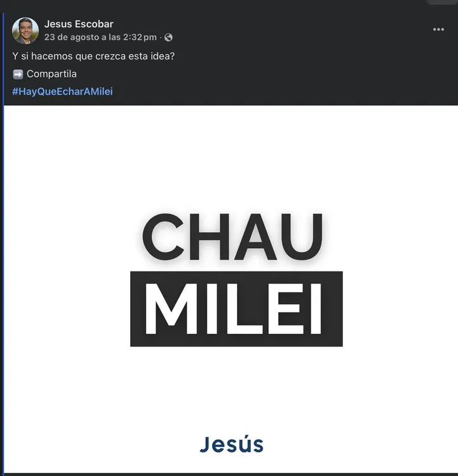Click the public globe audience icon

tap(168, 37)
